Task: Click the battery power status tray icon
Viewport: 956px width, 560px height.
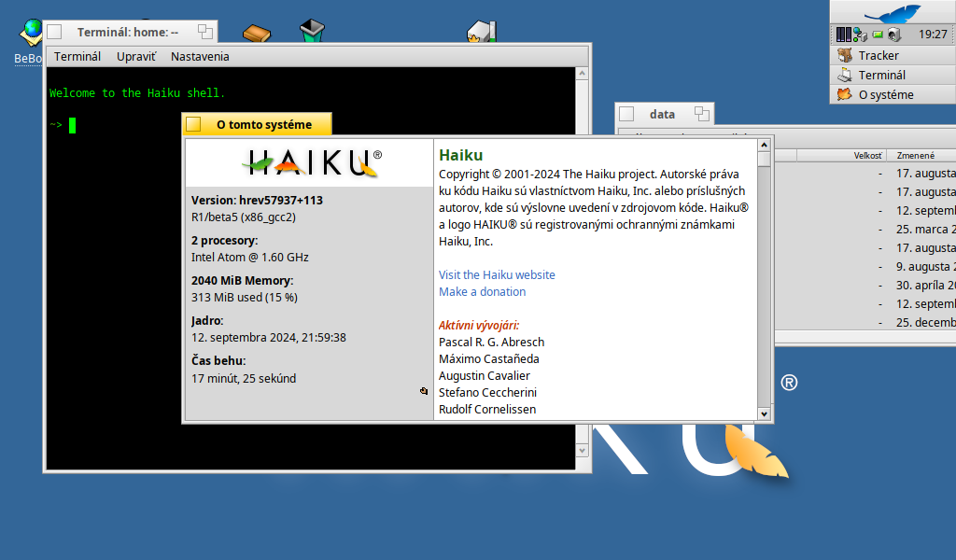Action: 878,35
